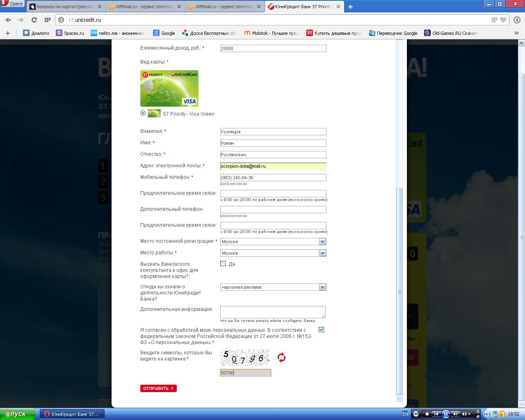The height and width of the screenshot is (420, 525).
Task: Click the email address input field
Action: click(x=273, y=166)
